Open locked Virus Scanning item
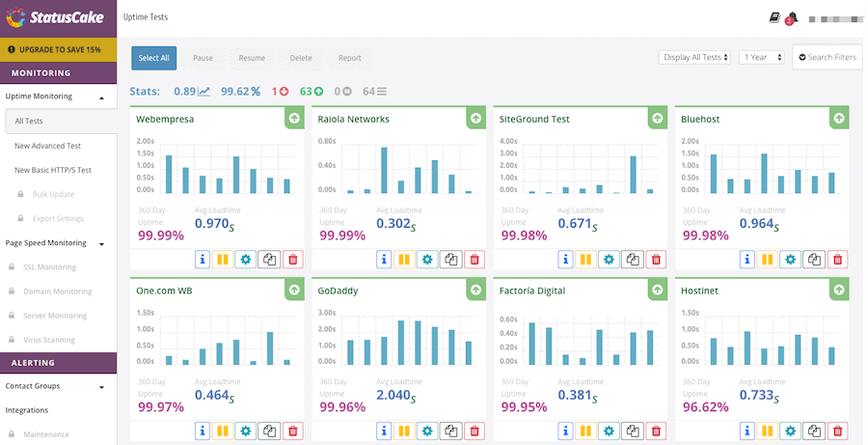The image size is (868, 445). (x=49, y=340)
